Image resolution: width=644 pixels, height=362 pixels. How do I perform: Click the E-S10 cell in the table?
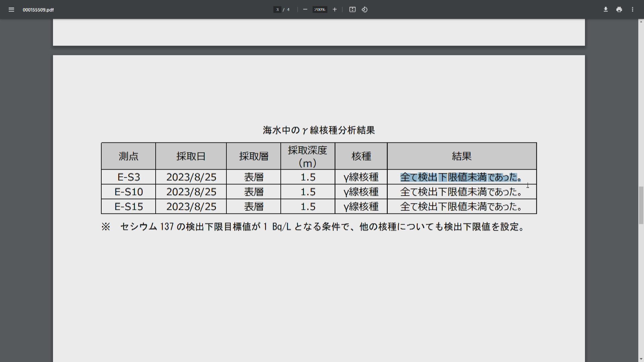pos(128,192)
